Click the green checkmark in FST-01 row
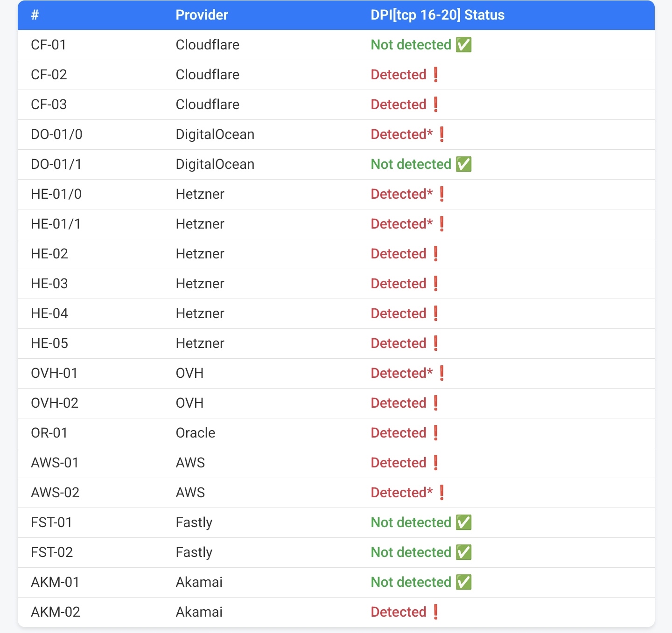 coord(463,522)
